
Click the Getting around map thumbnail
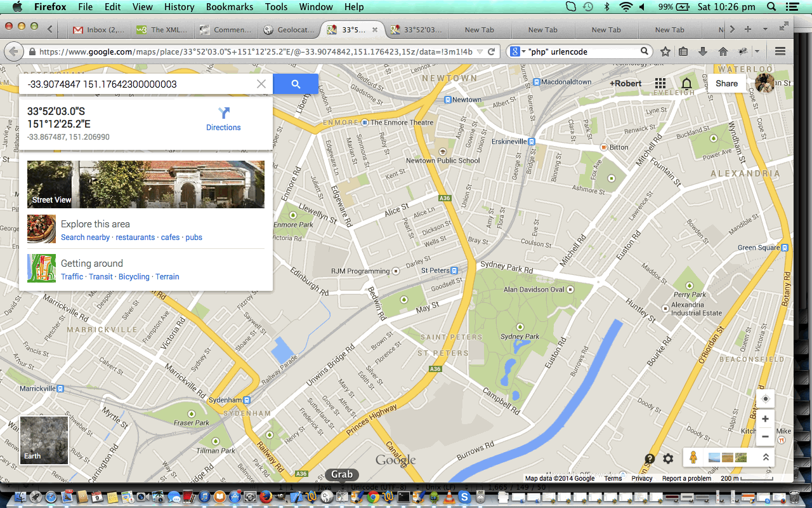(x=41, y=268)
